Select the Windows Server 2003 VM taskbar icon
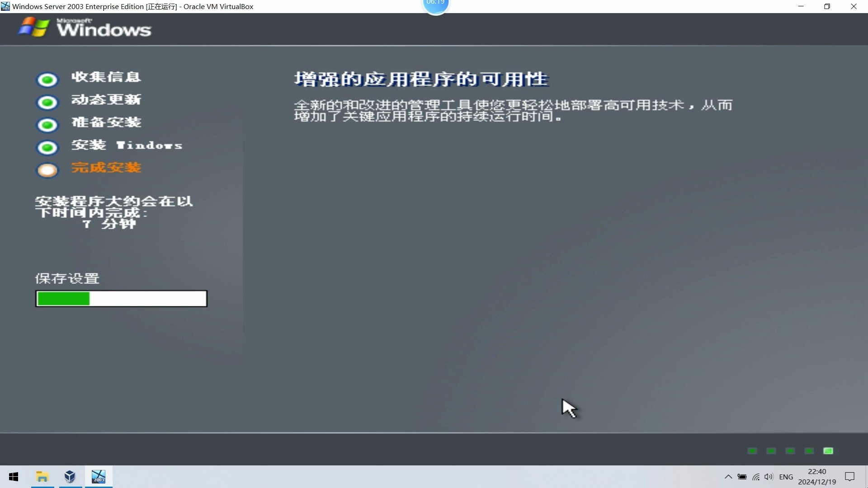Screen dimensions: 868x488 coord(99,477)
